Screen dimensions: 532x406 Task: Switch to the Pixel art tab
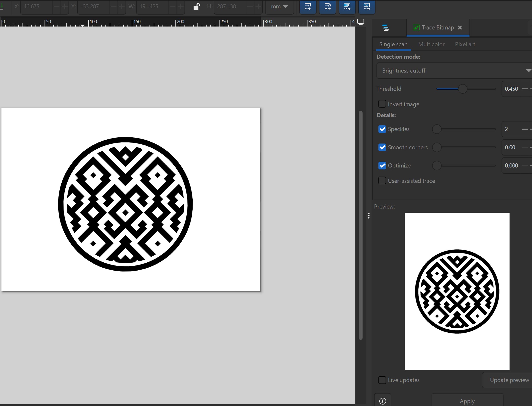(x=465, y=44)
